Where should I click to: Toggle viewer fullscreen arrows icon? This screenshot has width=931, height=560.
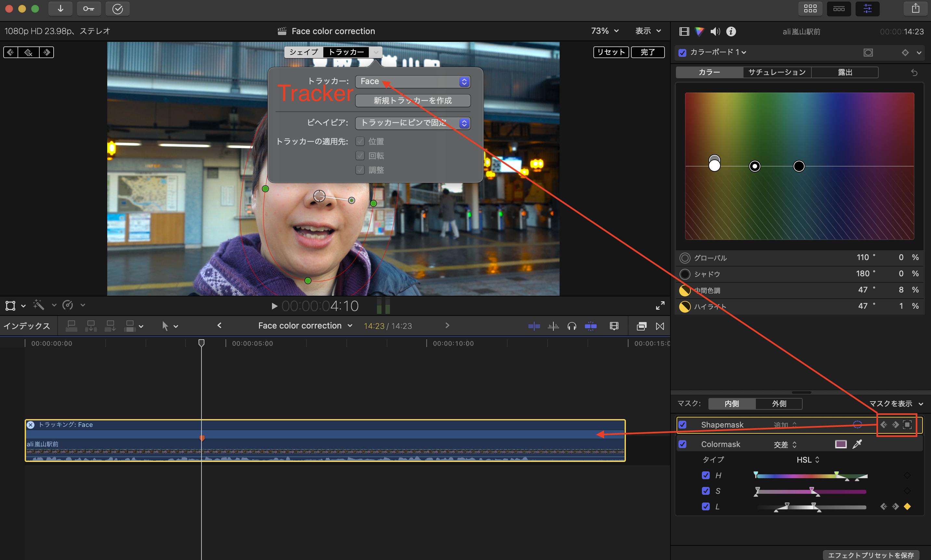coord(660,306)
